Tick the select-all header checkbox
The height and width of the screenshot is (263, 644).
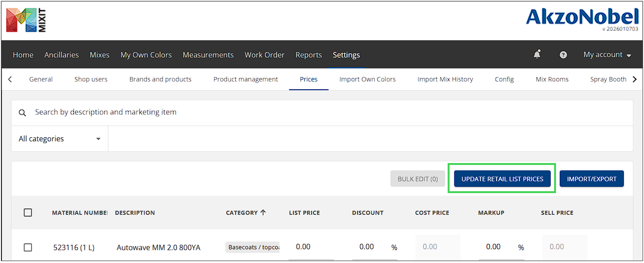[x=28, y=213]
